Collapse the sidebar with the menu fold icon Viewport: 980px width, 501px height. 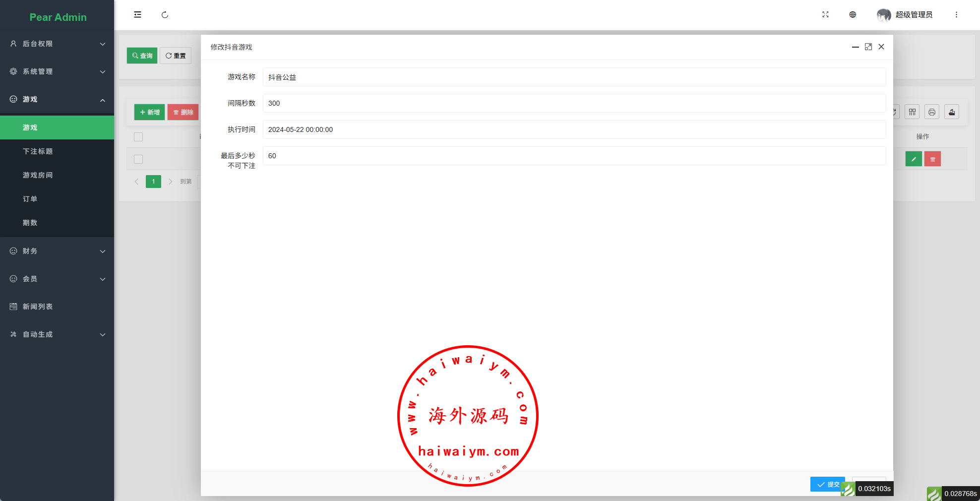[x=137, y=15]
